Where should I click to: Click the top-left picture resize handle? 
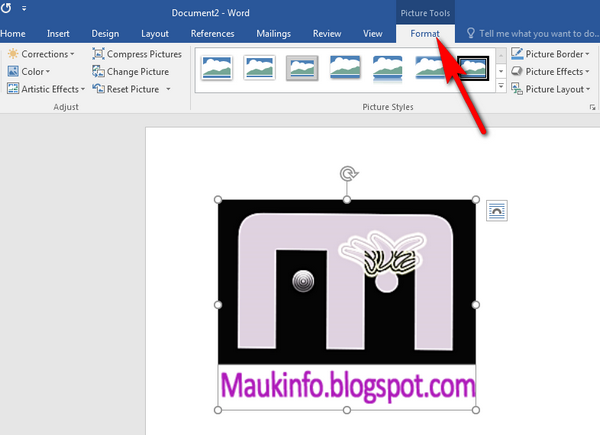[x=218, y=200]
